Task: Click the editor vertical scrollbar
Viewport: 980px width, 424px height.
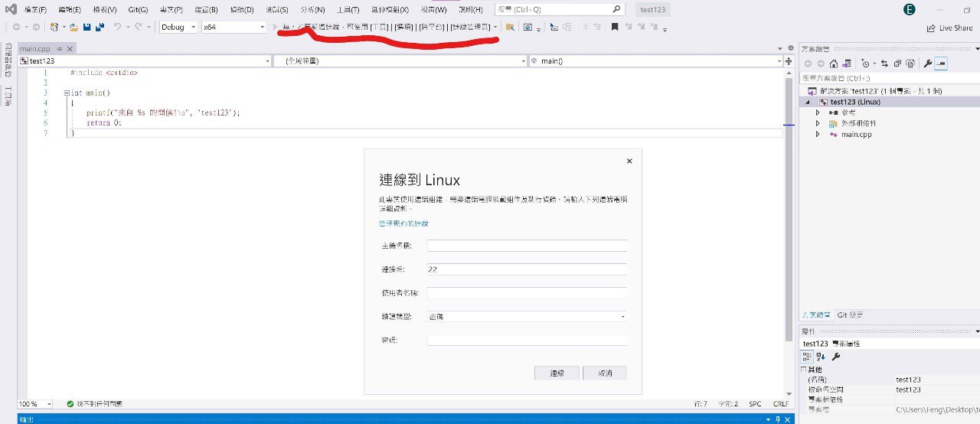Action: 789,207
